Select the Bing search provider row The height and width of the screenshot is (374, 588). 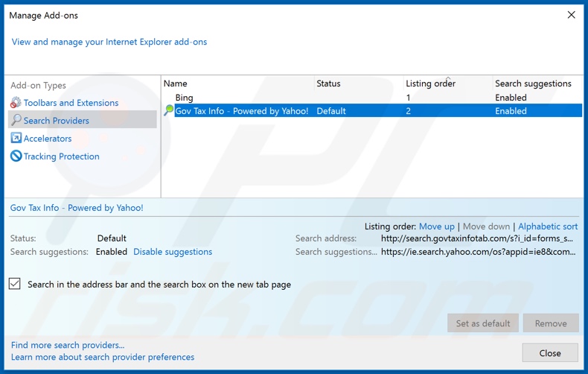click(x=372, y=98)
